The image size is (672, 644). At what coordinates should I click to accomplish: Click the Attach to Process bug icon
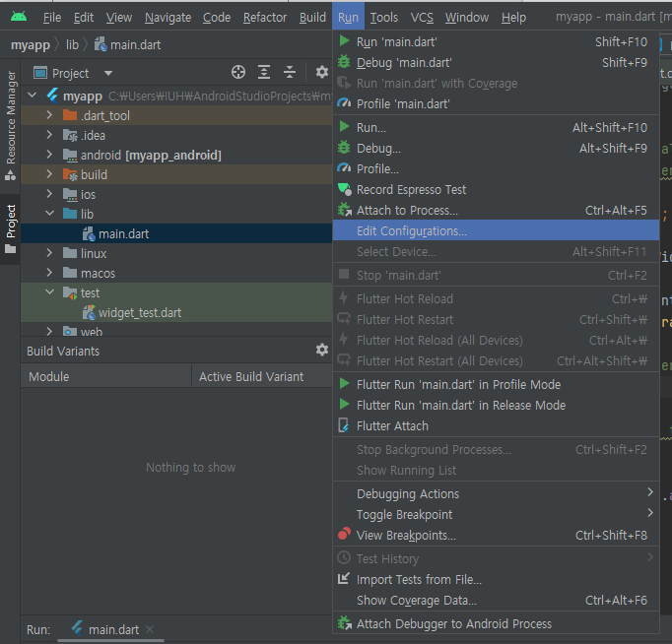tap(344, 210)
